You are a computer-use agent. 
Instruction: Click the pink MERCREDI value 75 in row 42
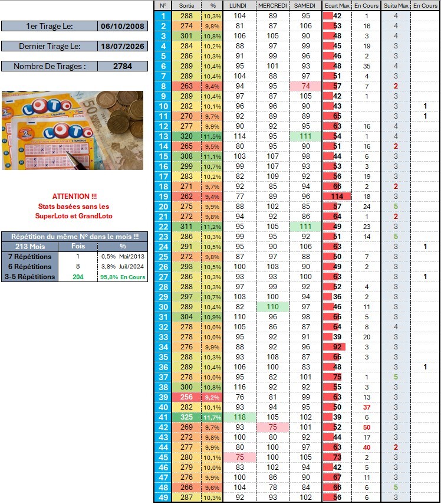coord(273,427)
